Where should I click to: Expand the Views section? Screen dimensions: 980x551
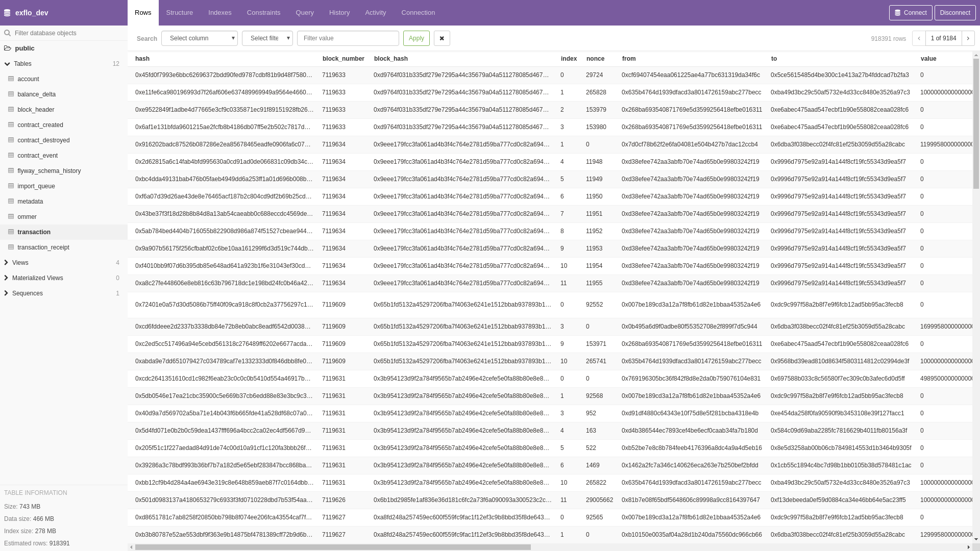pyautogui.click(x=6, y=263)
